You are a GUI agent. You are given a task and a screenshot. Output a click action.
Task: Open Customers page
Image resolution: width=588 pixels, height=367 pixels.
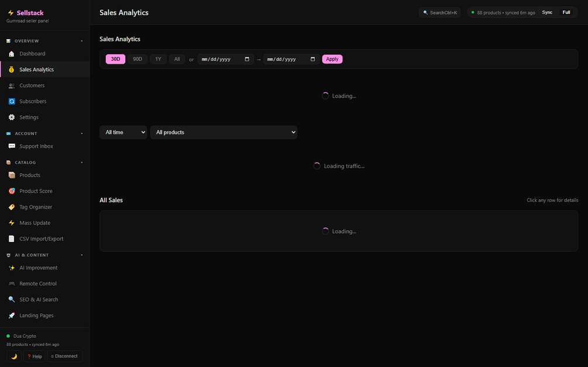click(x=44, y=85)
